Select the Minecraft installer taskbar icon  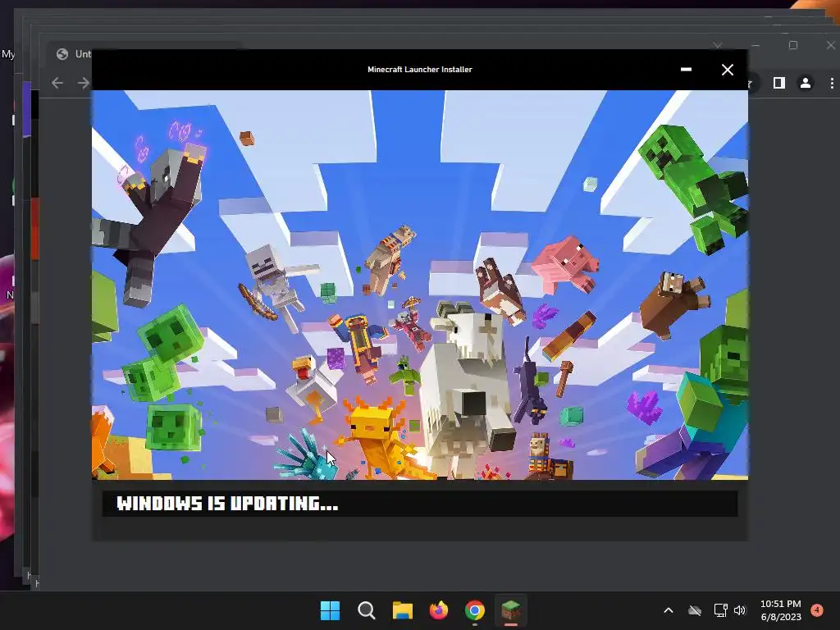pos(511,610)
